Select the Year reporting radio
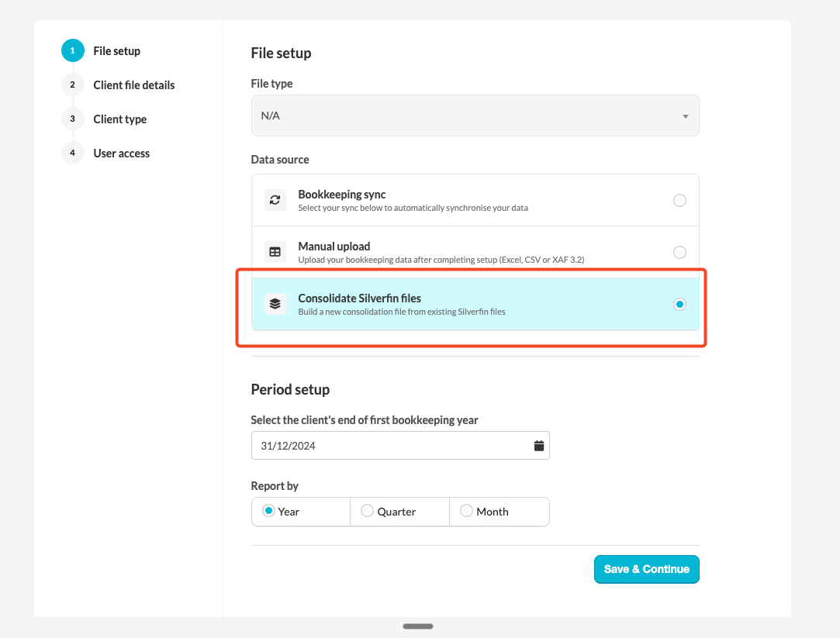Image resolution: width=840 pixels, height=638 pixels. click(x=268, y=511)
